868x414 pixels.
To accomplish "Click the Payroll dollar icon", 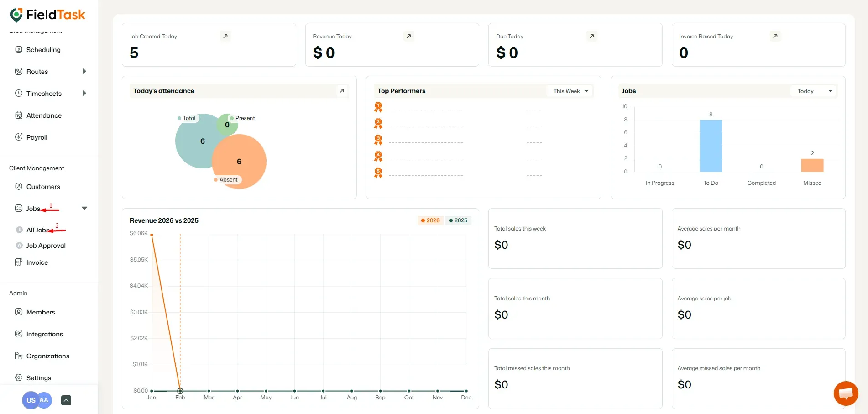I will (x=19, y=137).
